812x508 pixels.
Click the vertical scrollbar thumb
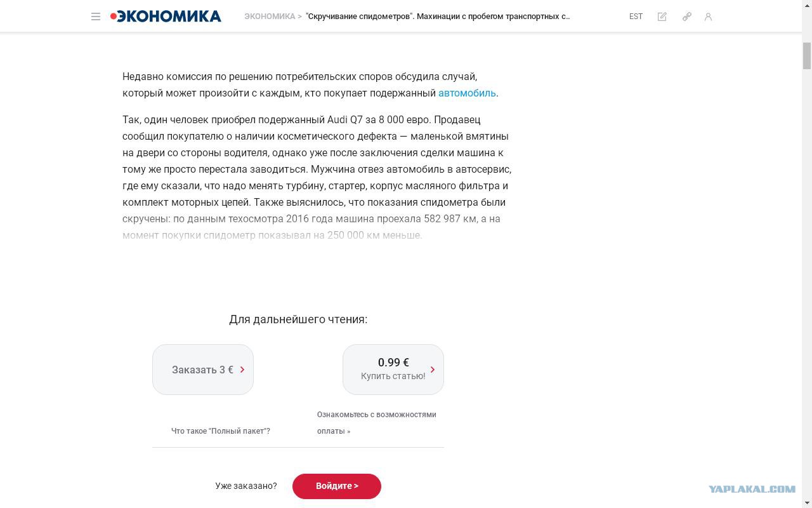tap(807, 56)
